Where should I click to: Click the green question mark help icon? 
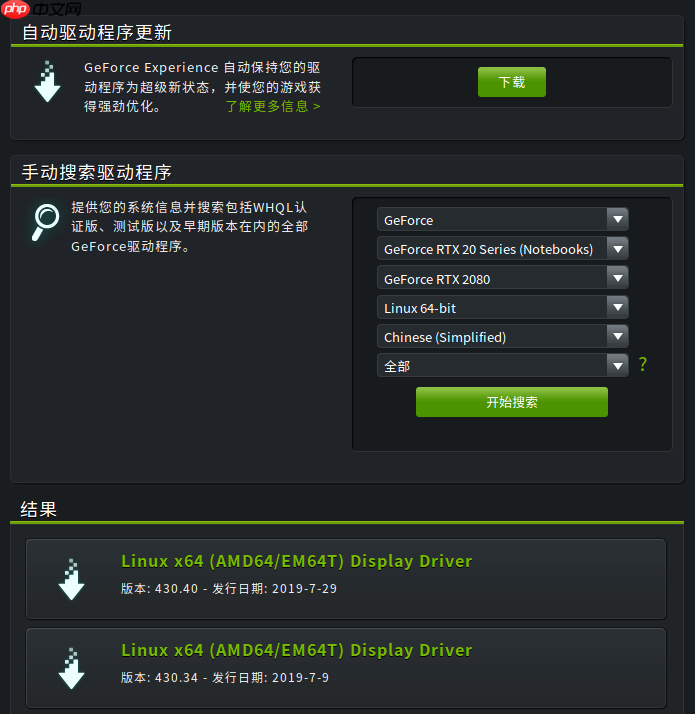click(x=643, y=364)
